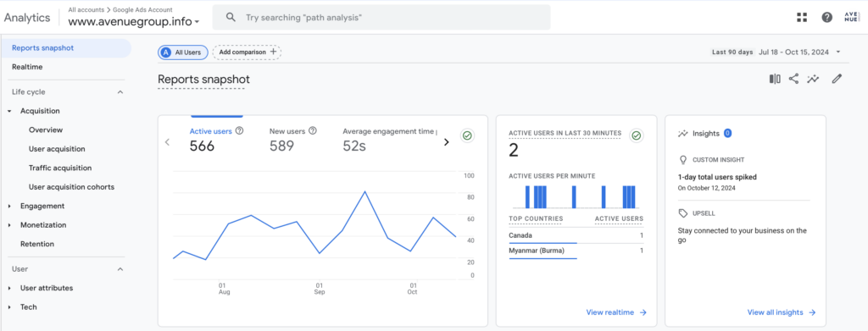Select Traffic acquisition in the sidebar
The height and width of the screenshot is (331, 868).
[60, 168]
